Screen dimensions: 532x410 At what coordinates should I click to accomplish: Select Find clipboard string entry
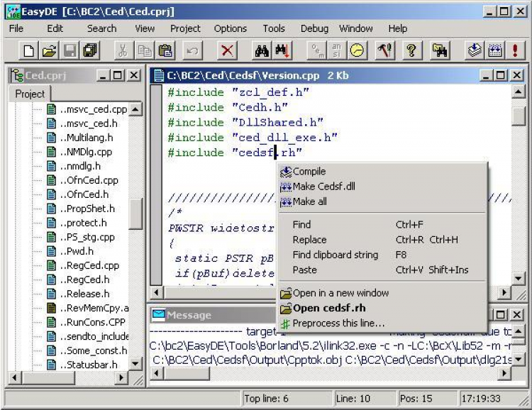coord(383,255)
